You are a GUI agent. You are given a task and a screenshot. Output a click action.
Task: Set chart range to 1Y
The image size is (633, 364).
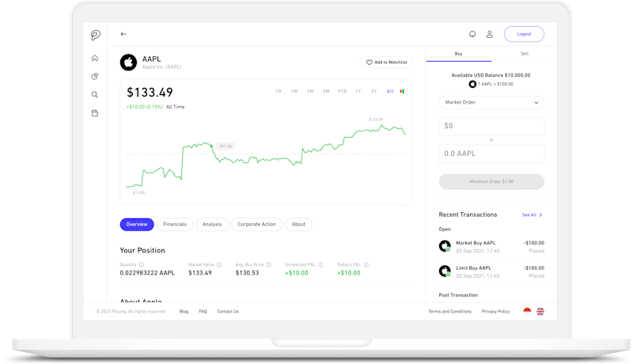tap(358, 91)
